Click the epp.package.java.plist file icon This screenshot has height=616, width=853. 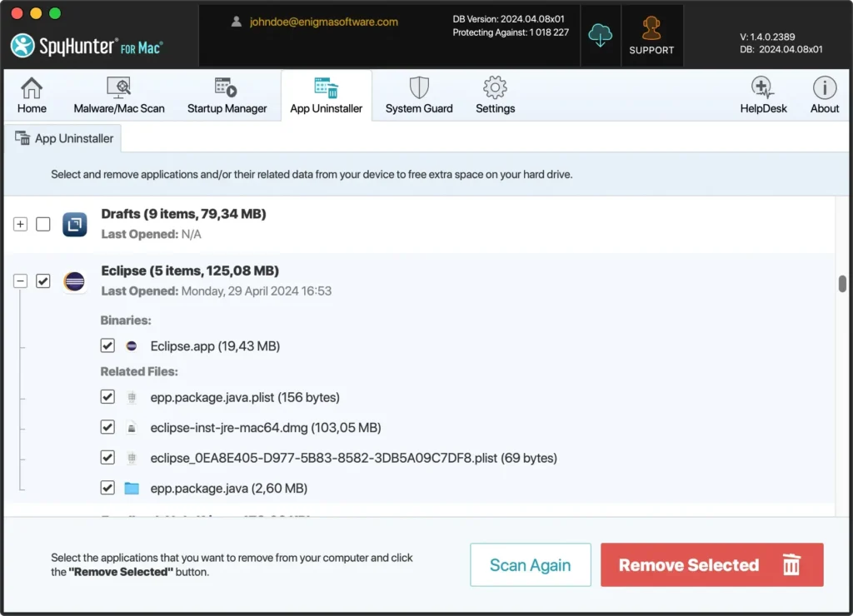pyautogui.click(x=132, y=397)
